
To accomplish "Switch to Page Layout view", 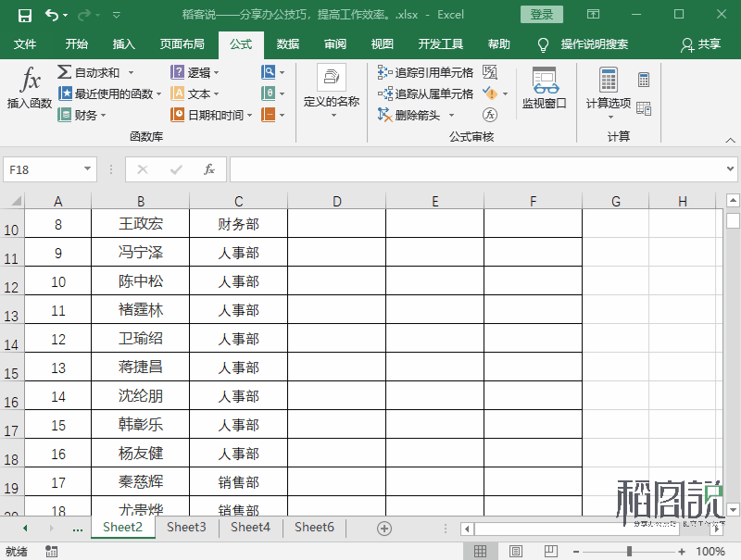I will (516, 551).
